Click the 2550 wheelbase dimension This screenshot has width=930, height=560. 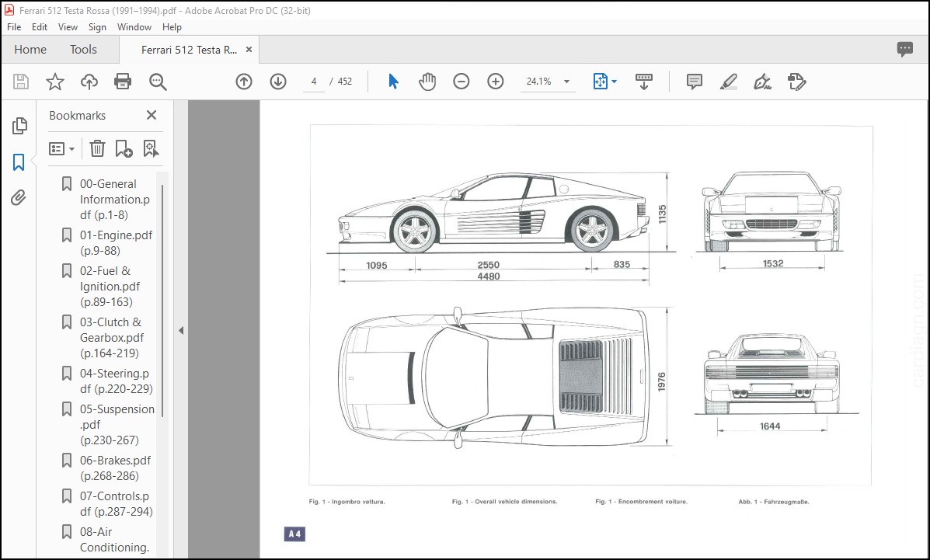488,265
